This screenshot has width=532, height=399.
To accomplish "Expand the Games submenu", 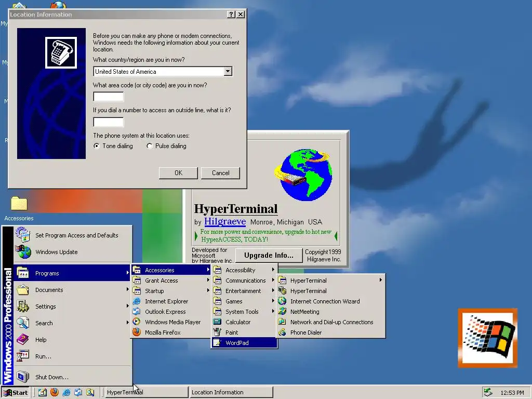I will (244, 301).
